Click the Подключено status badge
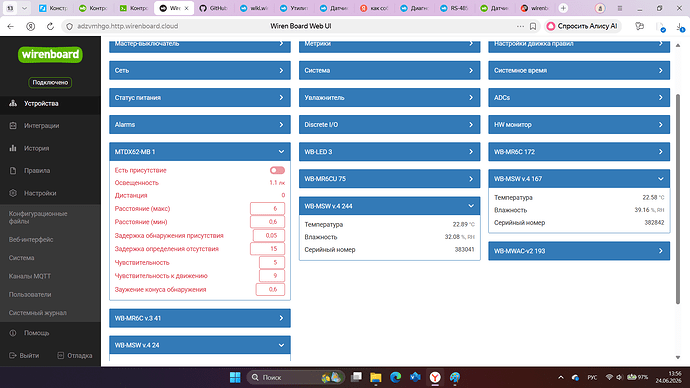Image resolution: width=690 pixels, height=388 pixels. coord(50,82)
